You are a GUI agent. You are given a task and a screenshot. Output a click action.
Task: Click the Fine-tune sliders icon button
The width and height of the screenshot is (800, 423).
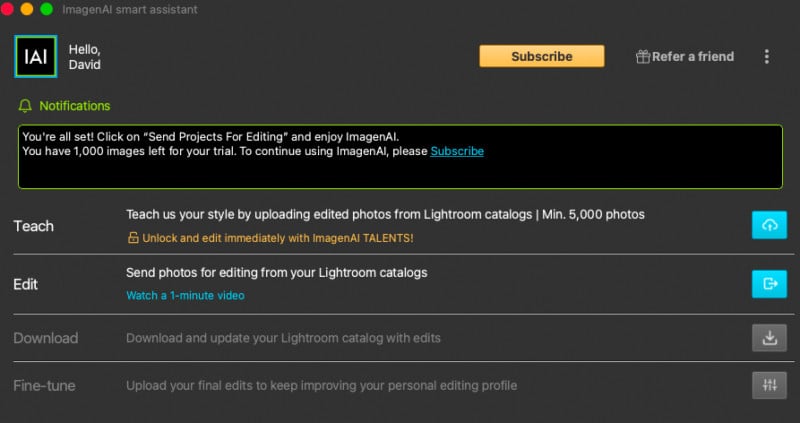(x=769, y=385)
